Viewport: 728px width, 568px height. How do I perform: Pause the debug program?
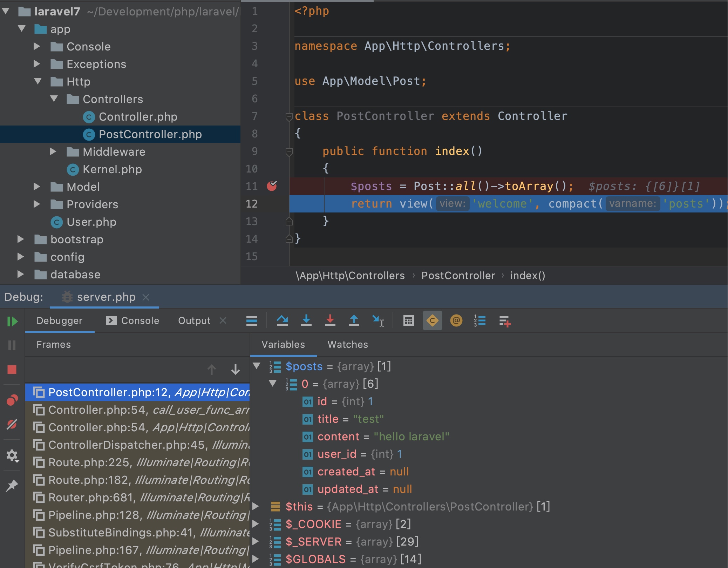12,345
